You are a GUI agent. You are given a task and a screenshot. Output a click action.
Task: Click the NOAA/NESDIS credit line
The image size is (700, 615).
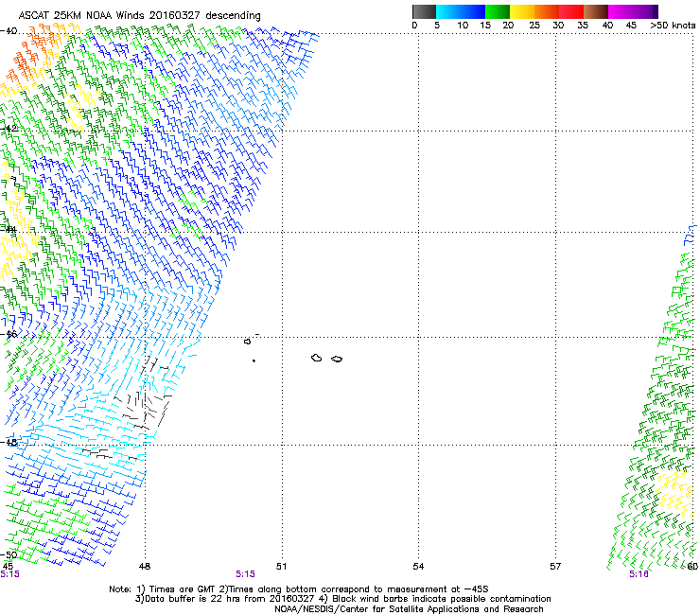[409, 609]
